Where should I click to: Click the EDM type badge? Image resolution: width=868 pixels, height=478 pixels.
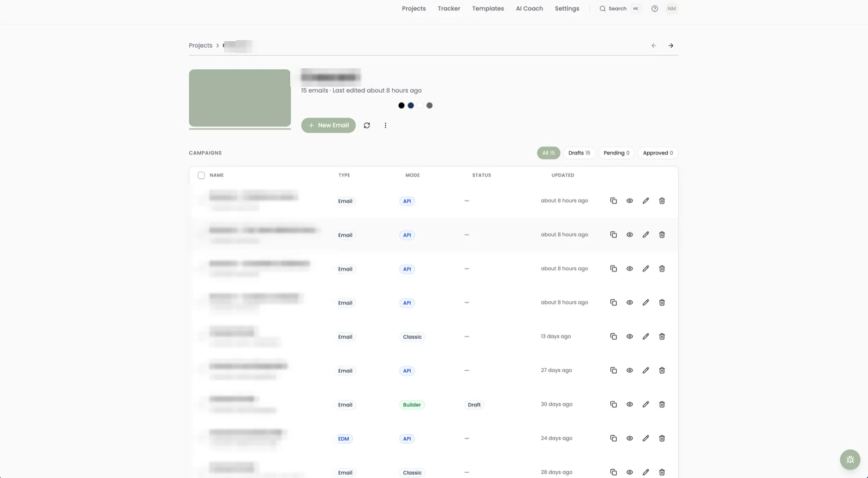click(344, 439)
